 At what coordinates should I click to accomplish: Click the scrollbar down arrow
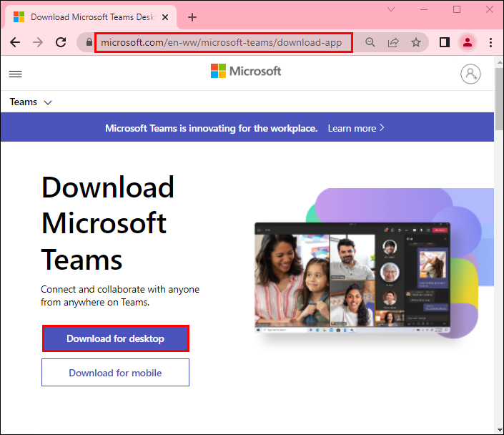pyautogui.click(x=499, y=430)
